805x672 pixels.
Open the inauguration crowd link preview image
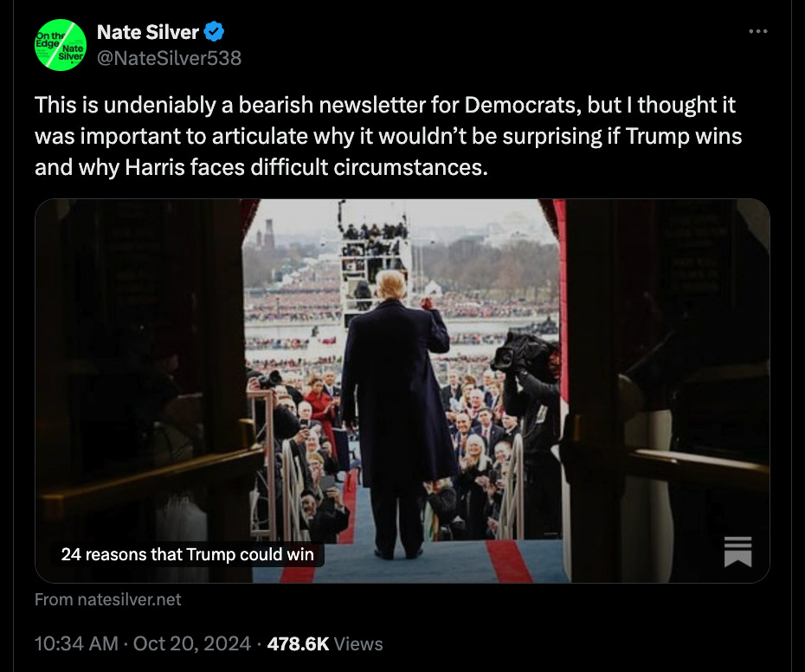[402, 391]
